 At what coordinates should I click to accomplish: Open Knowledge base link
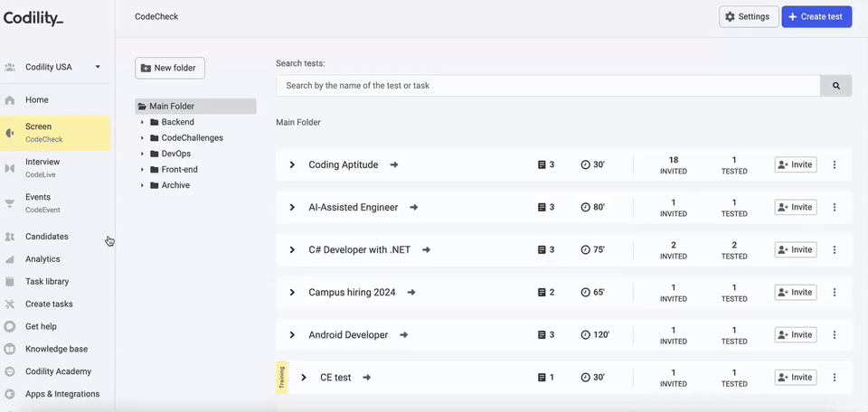click(x=55, y=350)
